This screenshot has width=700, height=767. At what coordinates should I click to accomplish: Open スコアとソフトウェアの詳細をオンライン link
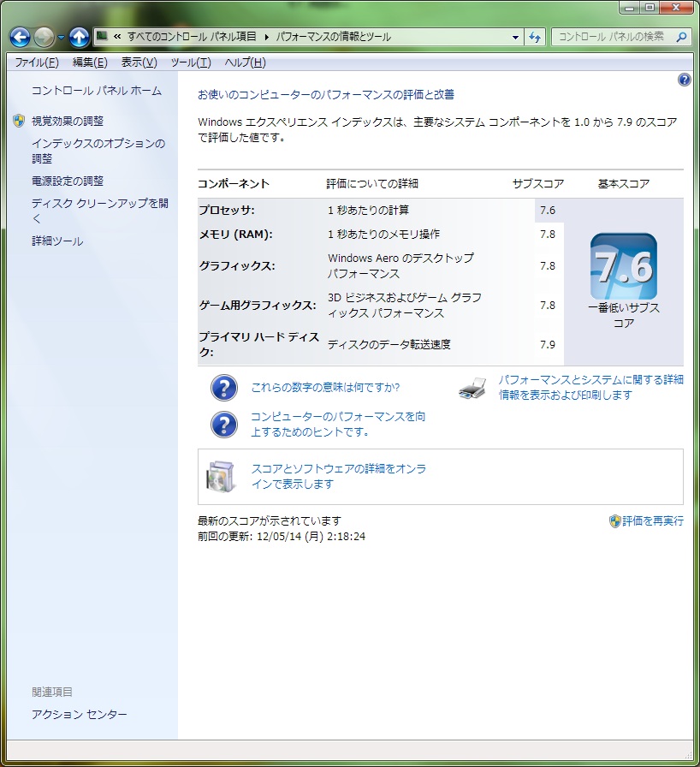338,477
